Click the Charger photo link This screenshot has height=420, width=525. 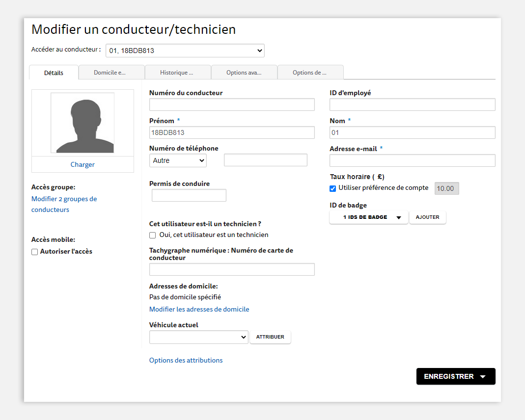point(83,164)
